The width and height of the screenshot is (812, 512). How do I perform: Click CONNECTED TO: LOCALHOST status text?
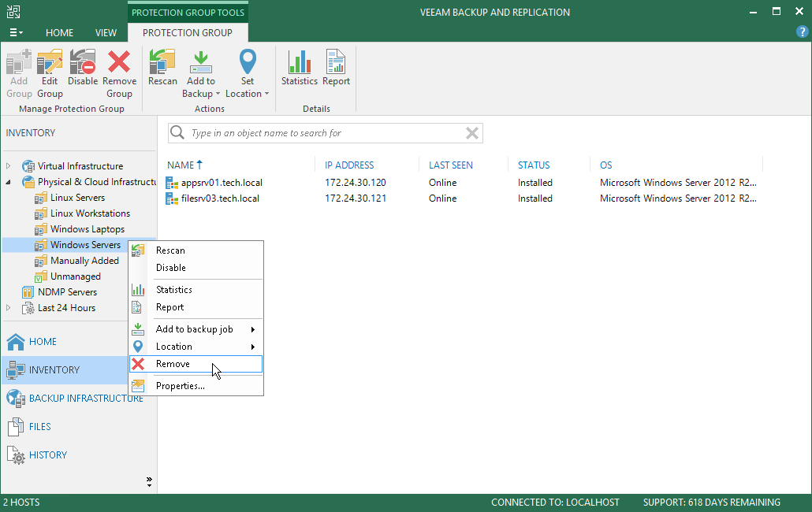[555, 503]
